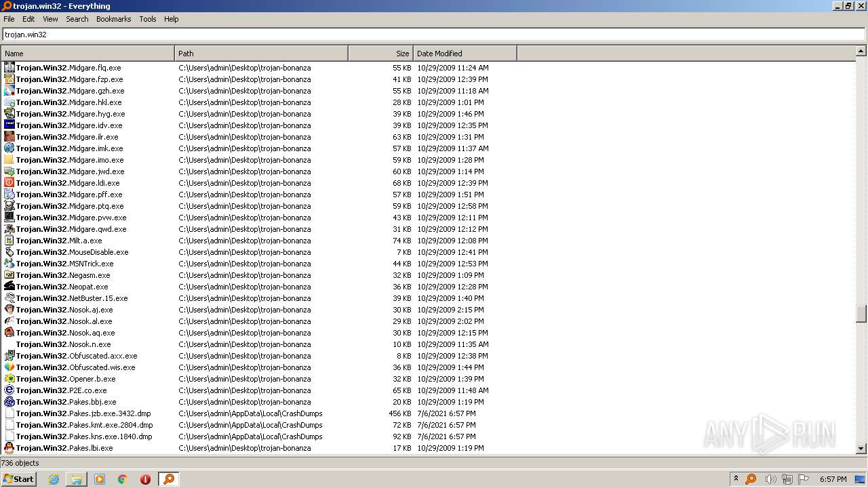Click icon of Trojan.Win32.Midgare.hyg.exe
The height and width of the screenshot is (488, 868).
click(x=9, y=114)
